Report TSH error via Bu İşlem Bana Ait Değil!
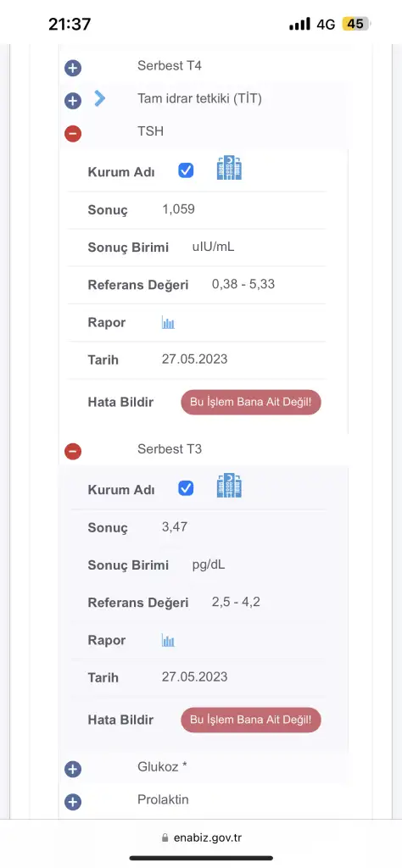The width and height of the screenshot is (402, 868). click(251, 402)
